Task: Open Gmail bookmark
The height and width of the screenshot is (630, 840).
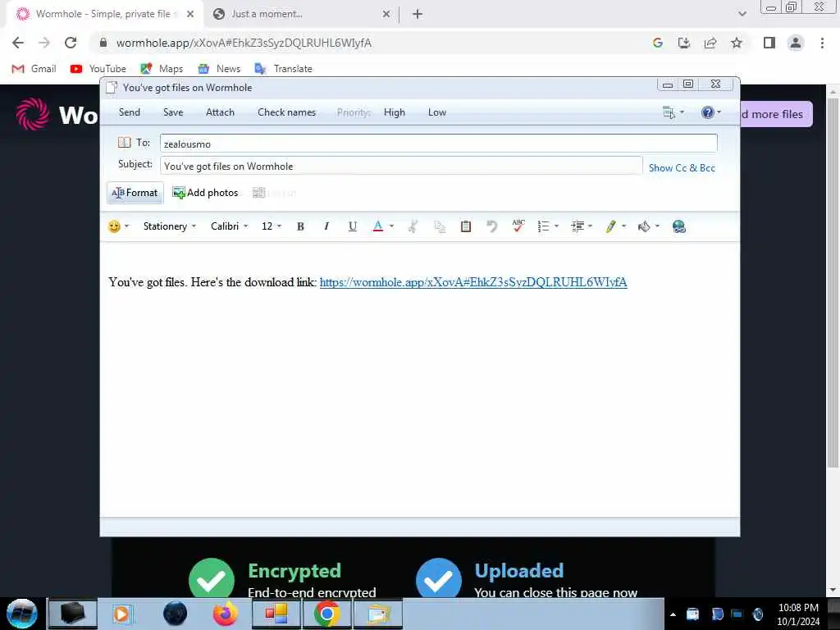Action: pyautogui.click(x=34, y=69)
